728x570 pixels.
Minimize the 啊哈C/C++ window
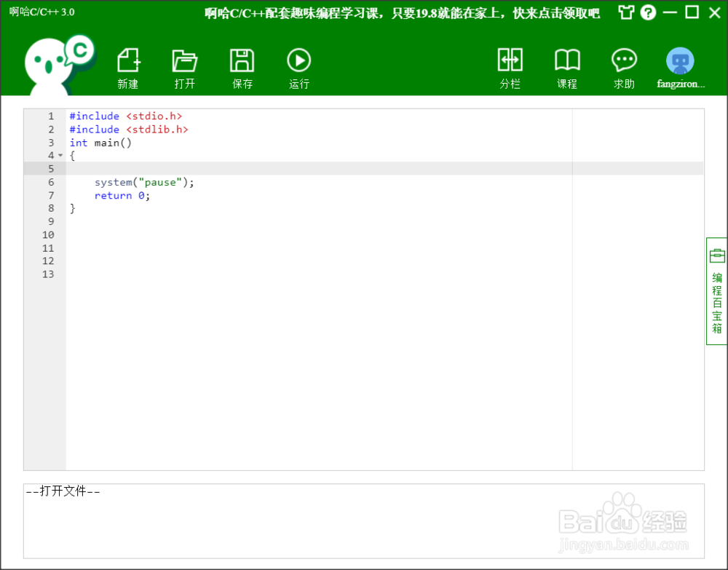[670, 12]
